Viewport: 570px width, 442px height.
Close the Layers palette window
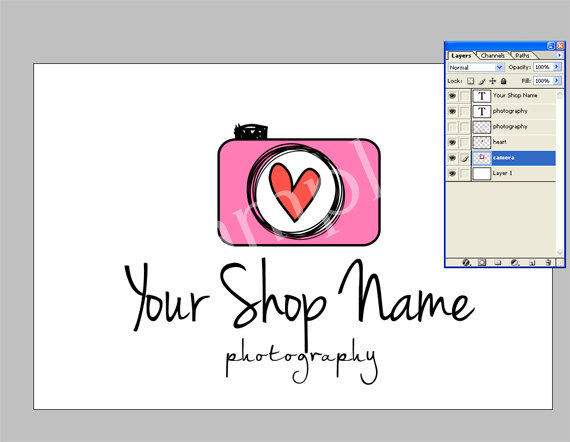coord(560,46)
